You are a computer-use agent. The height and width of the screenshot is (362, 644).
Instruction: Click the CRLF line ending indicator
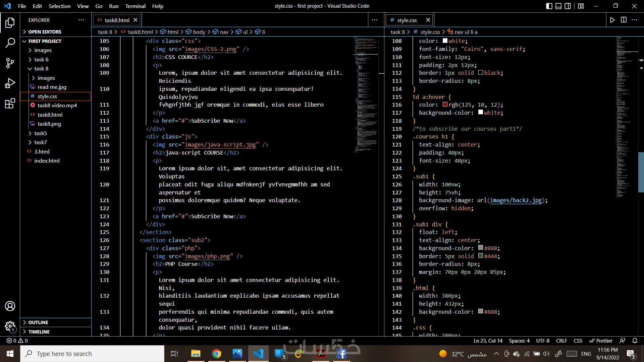coord(561,341)
